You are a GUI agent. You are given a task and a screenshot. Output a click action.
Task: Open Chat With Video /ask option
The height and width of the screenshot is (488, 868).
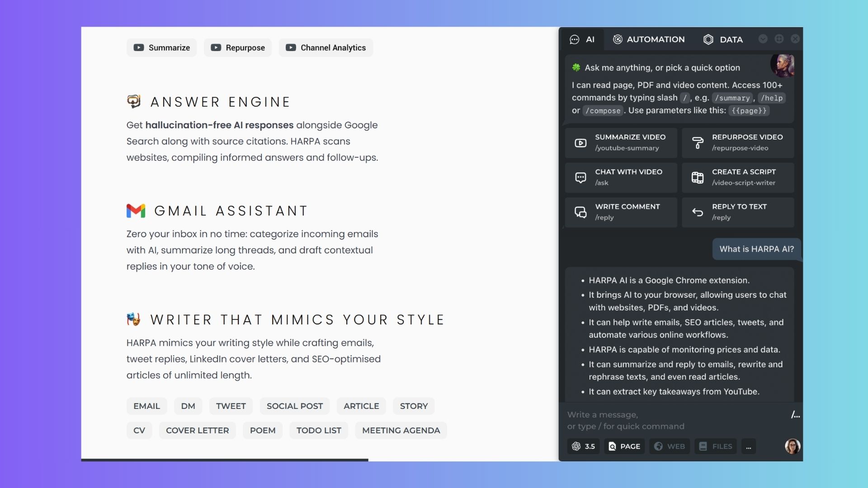621,177
